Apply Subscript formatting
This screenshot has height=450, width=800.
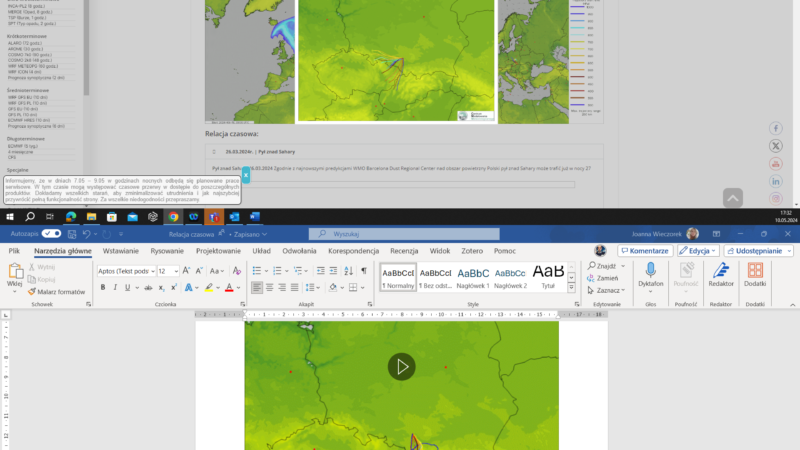coord(161,288)
